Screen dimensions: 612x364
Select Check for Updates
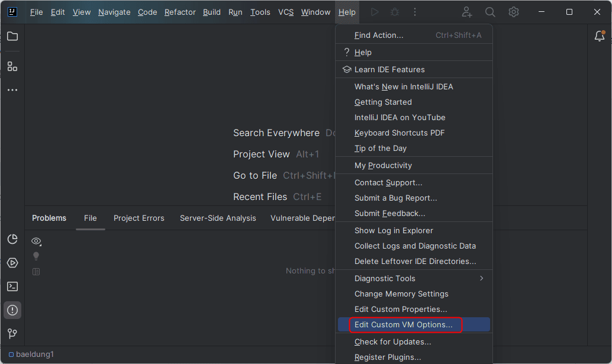click(x=414, y=342)
